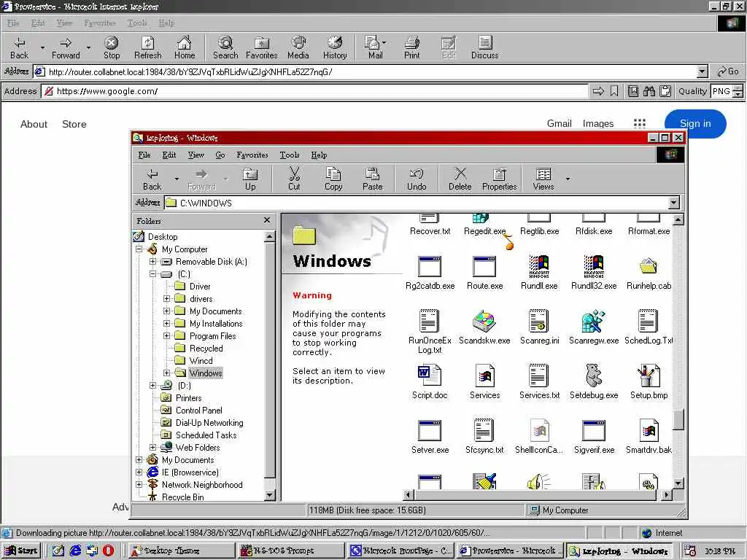Viewport: 747px width, 560px height.
Task: Select the Setdebug.exe file icon
Action: 594,382
